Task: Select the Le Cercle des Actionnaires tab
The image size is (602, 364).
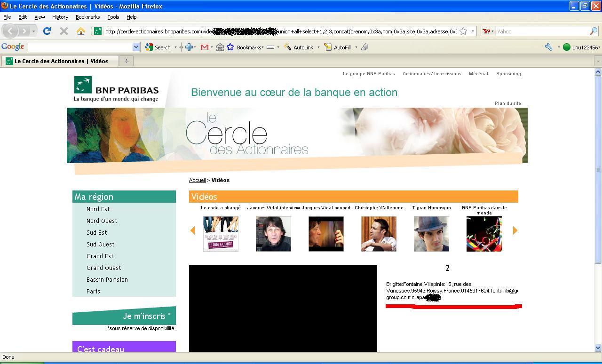Action: [59, 61]
